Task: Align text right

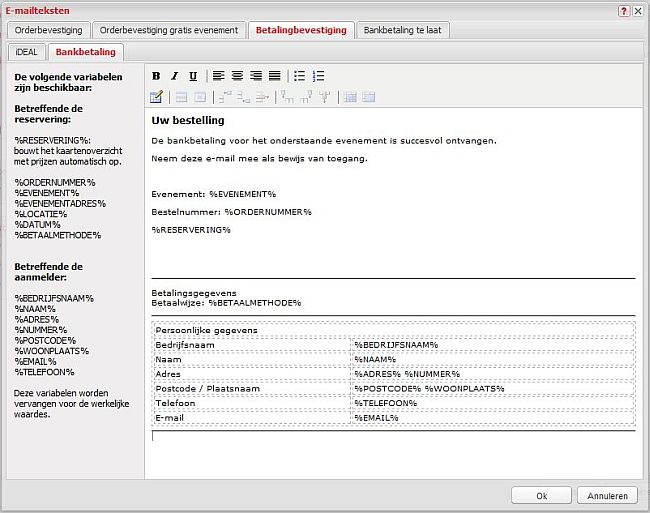Action: tap(256, 76)
